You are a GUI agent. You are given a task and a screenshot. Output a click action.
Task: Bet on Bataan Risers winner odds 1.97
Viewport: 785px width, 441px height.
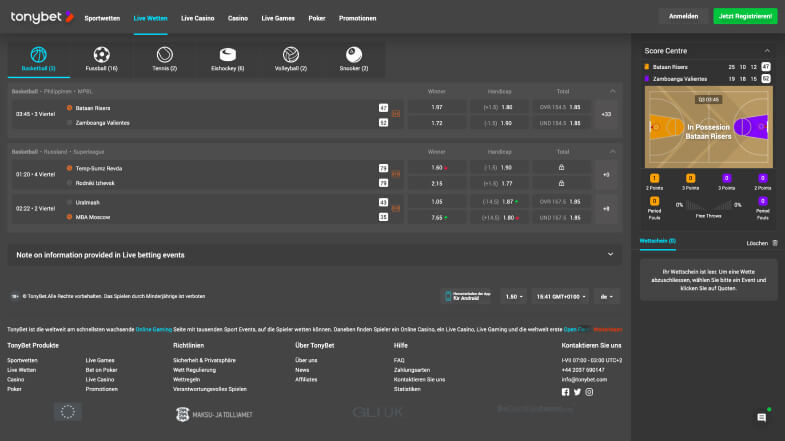point(437,107)
